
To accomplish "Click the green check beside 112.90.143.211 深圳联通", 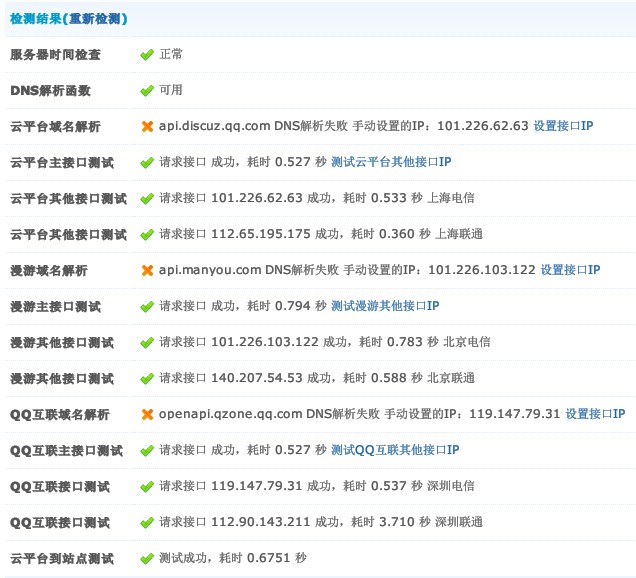I will click(x=147, y=522).
